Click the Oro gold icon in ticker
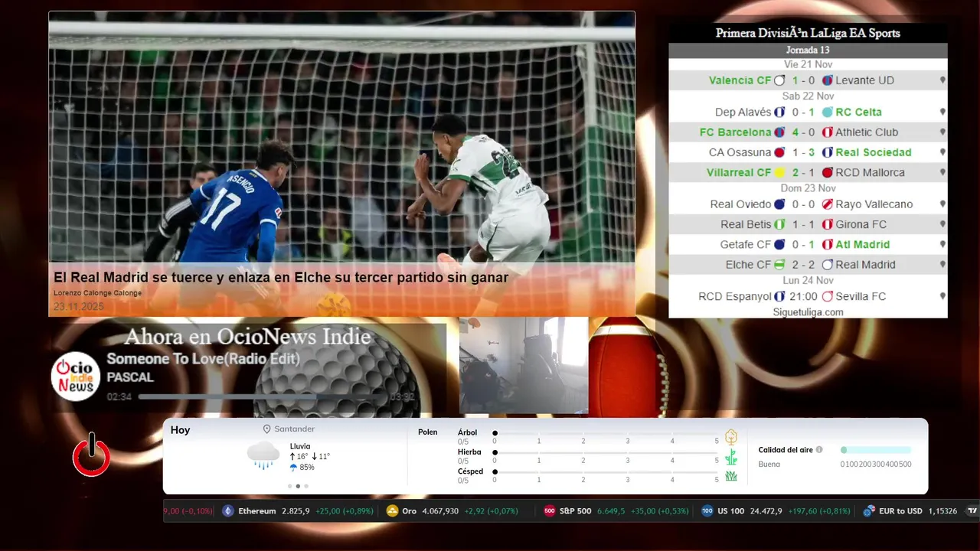 pos(392,511)
